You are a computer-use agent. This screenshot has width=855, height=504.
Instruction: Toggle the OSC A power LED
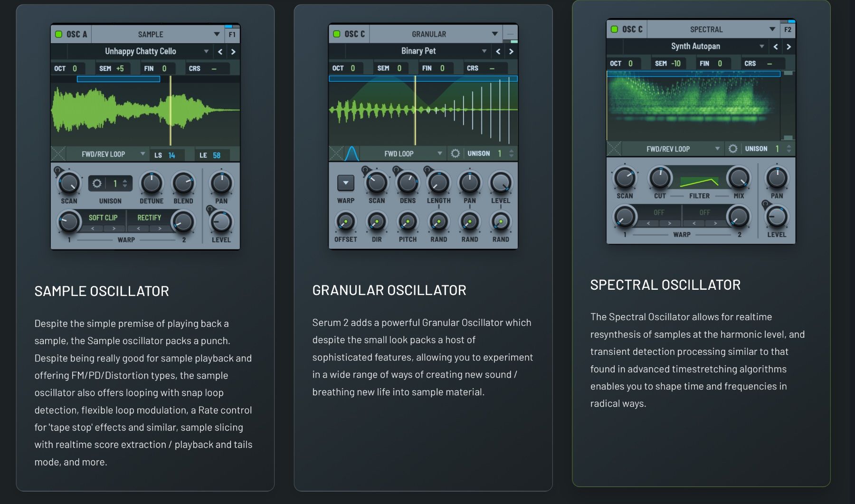click(x=59, y=34)
